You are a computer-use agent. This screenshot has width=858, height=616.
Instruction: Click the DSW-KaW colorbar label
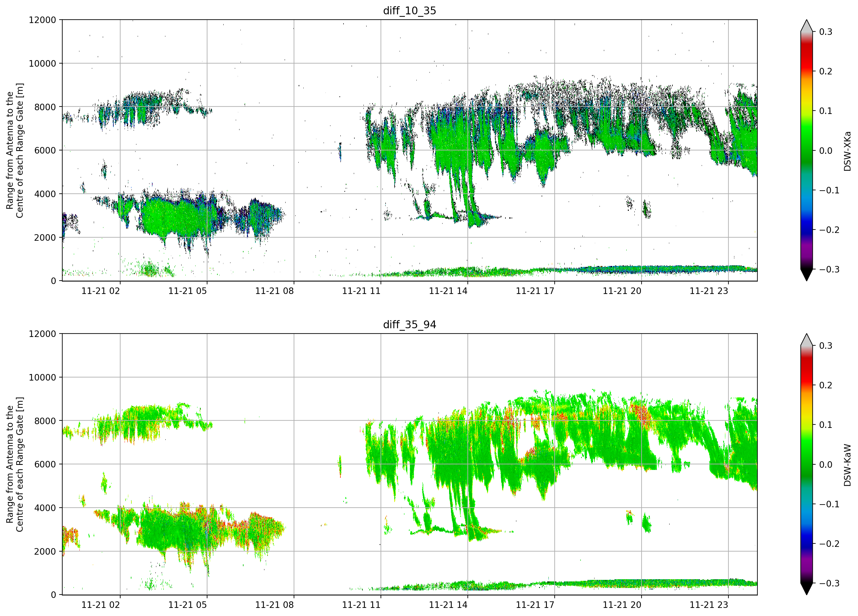pyautogui.click(x=847, y=465)
